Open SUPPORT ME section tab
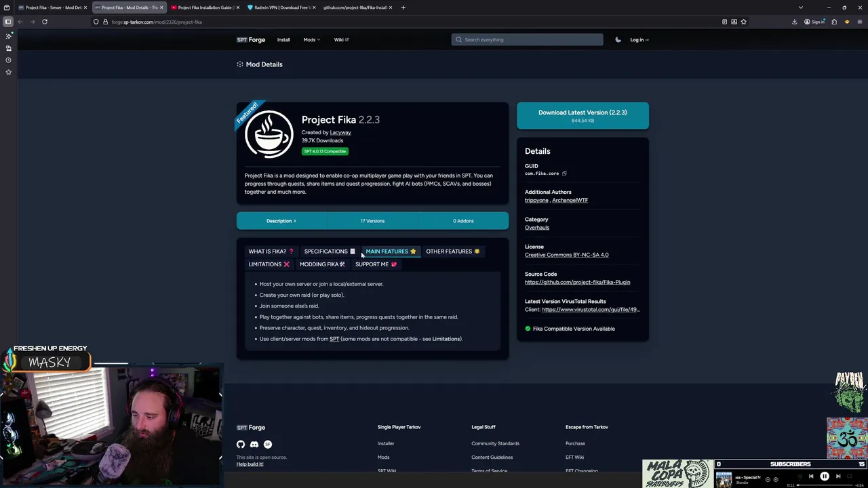Viewport: 868px width, 488px height. coord(376,264)
